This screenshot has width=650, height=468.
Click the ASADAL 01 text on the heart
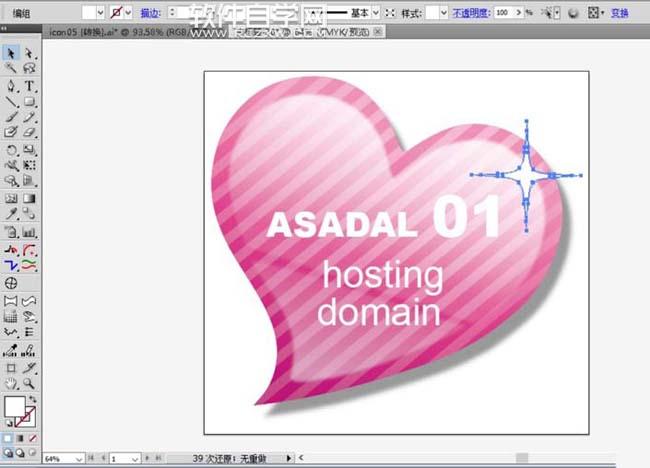(382, 220)
